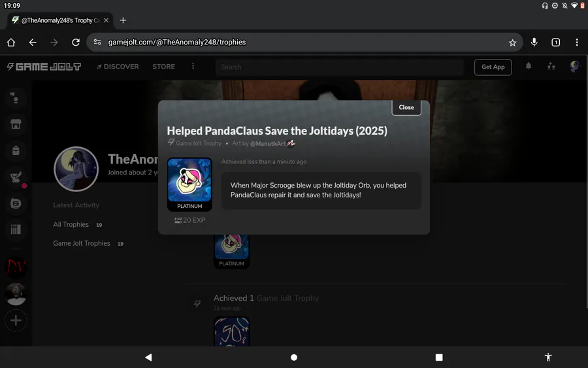
Task: Open the Platinum trophy in the activity list
Action: click(232, 250)
